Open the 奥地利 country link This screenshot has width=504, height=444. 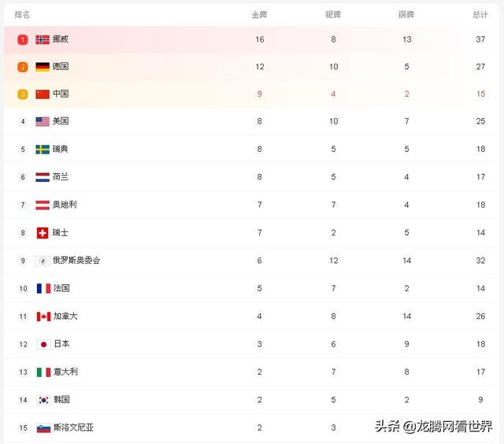[x=65, y=205]
